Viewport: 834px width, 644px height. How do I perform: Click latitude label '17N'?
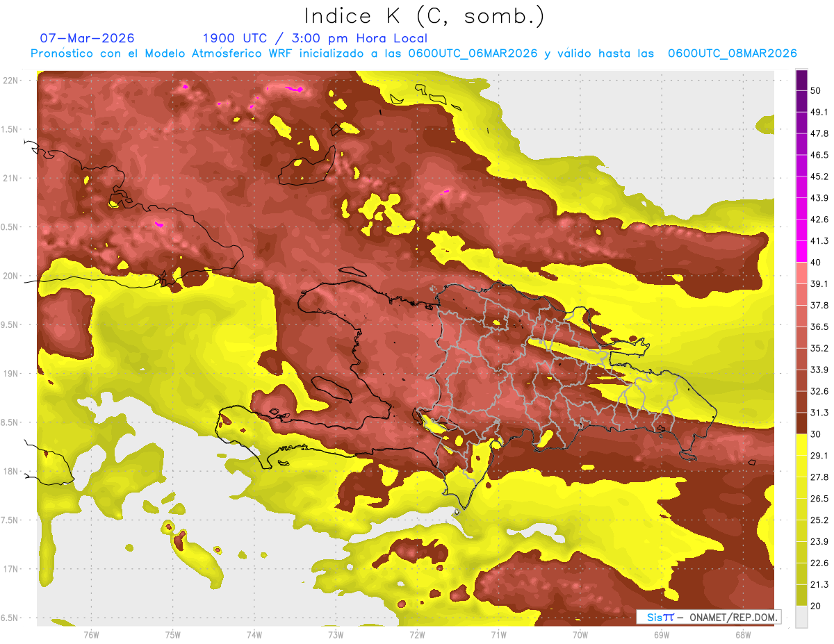click(11, 569)
